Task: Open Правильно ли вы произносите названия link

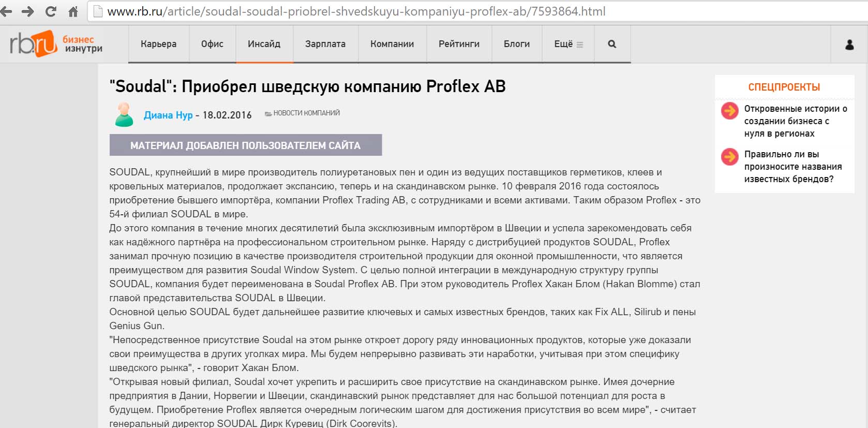Action: point(793,167)
